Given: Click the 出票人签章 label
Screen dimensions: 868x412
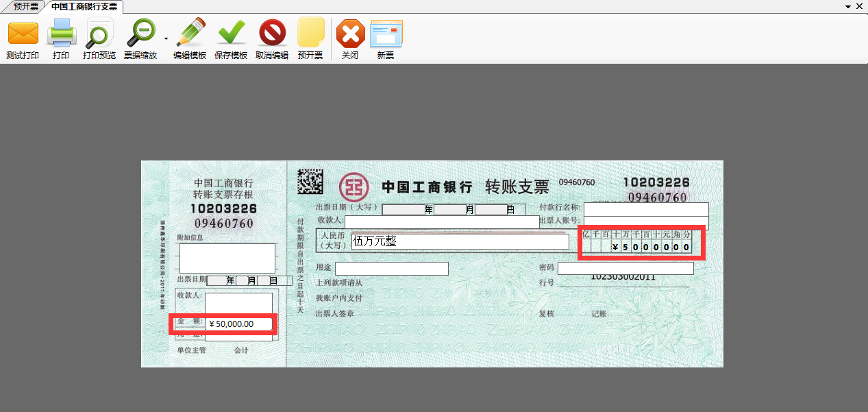Looking at the screenshot, I should [334, 313].
